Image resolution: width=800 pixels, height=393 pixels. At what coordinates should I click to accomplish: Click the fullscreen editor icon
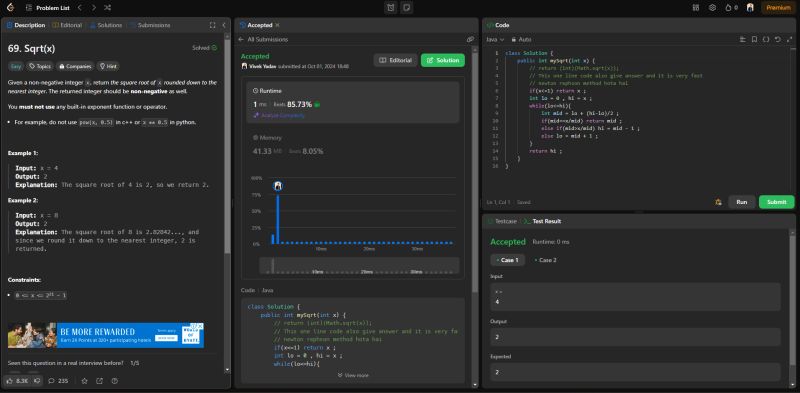point(788,39)
